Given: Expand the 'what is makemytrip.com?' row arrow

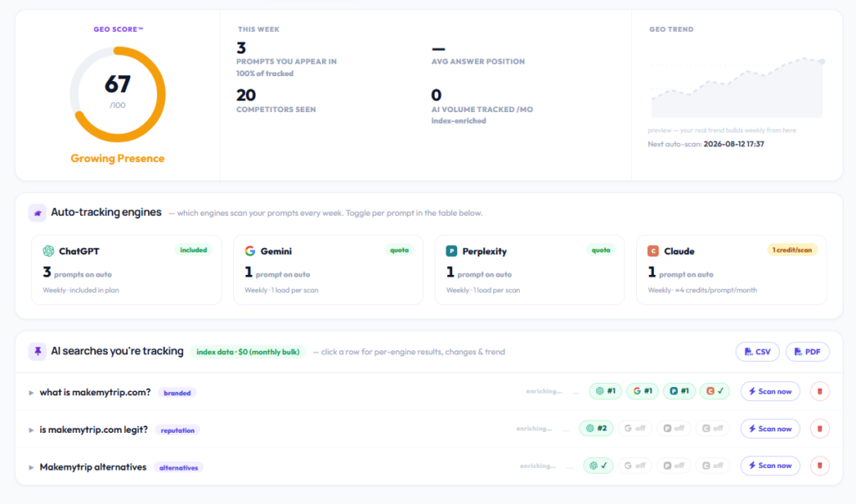Looking at the screenshot, I should 31,393.
